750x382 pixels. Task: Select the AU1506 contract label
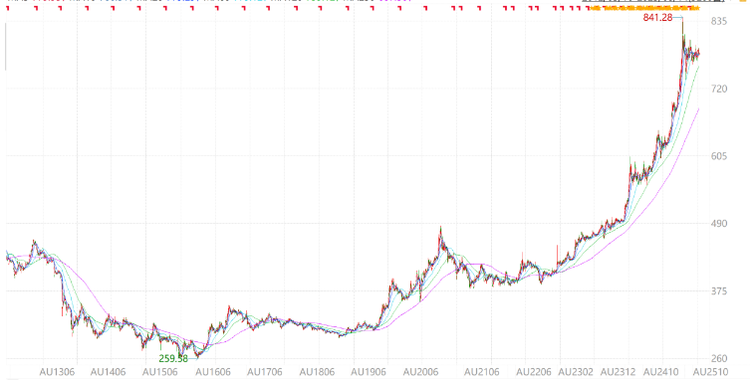[x=160, y=372]
